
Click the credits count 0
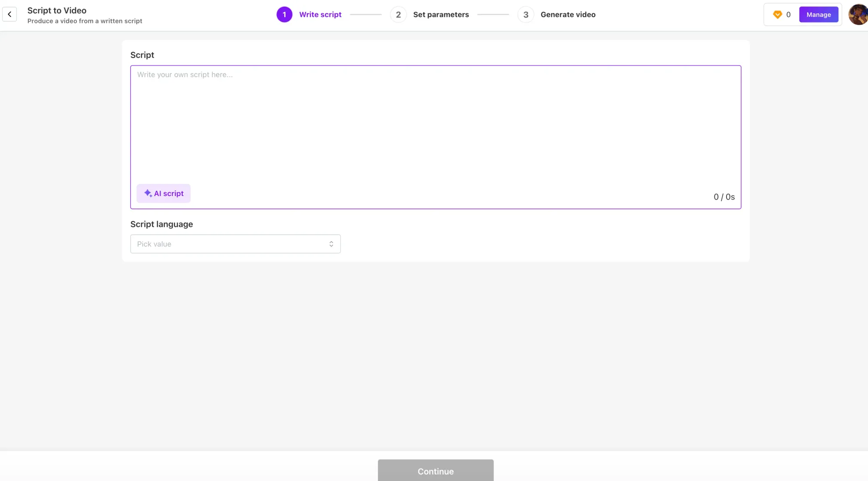[788, 15]
